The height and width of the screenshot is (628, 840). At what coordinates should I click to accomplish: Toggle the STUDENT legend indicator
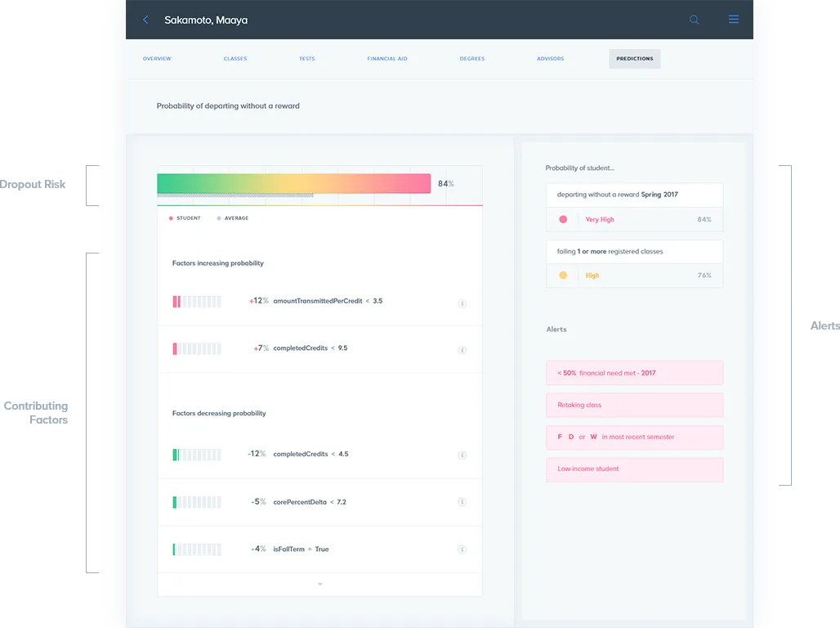click(x=172, y=218)
